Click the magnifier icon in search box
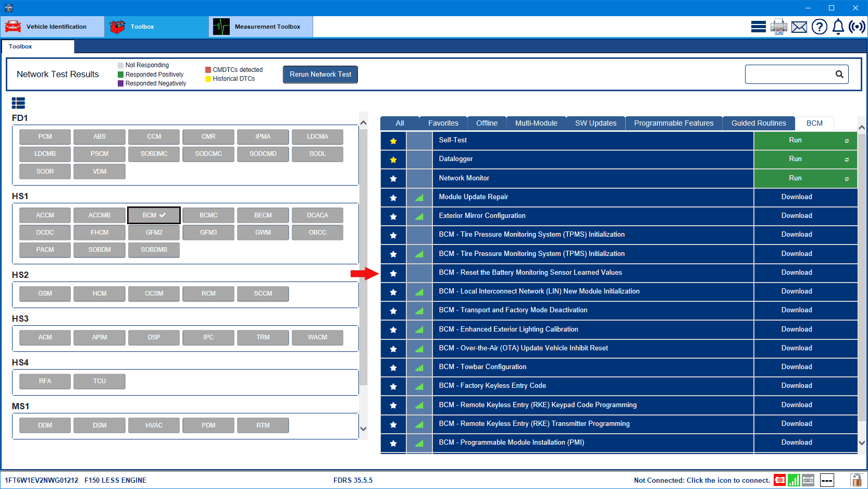The height and width of the screenshot is (489, 868). [839, 75]
